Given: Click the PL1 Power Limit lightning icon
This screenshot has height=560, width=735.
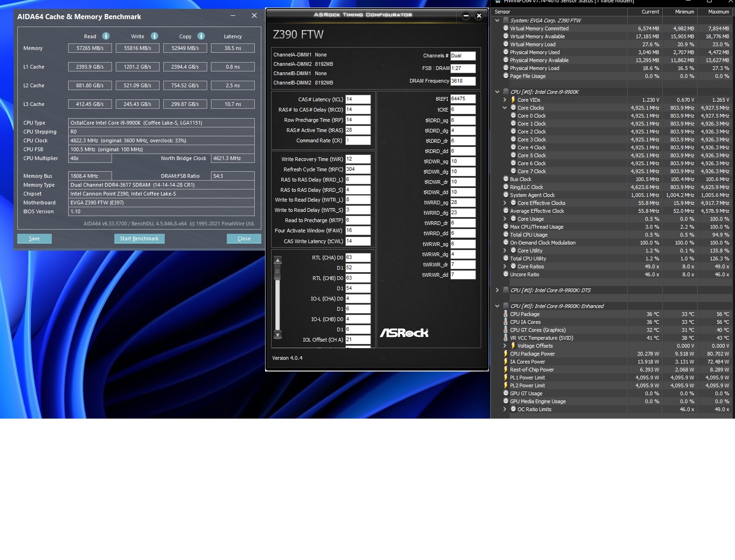Looking at the screenshot, I should click(x=506, y=378).
